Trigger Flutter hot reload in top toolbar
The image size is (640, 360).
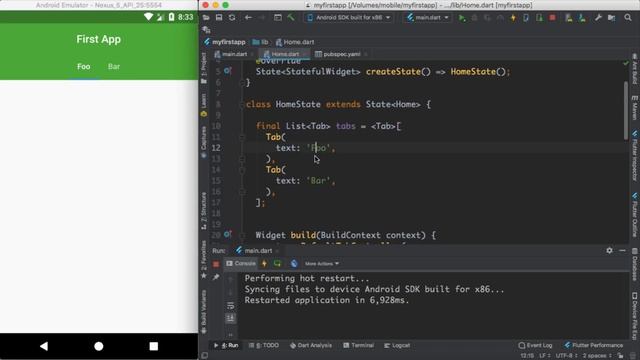[513, 18]
